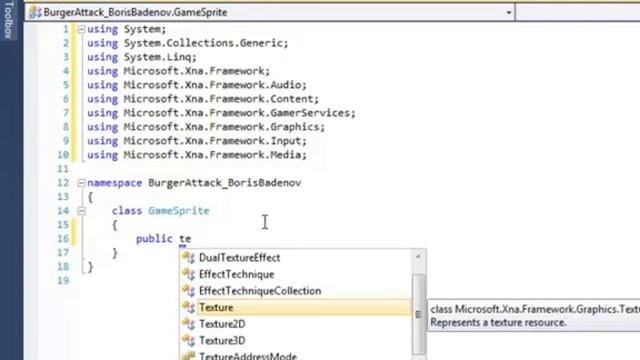This screenshot has height=360, width=640.
Task: Click line number 19 in the margin
Action: coord(63,281)
